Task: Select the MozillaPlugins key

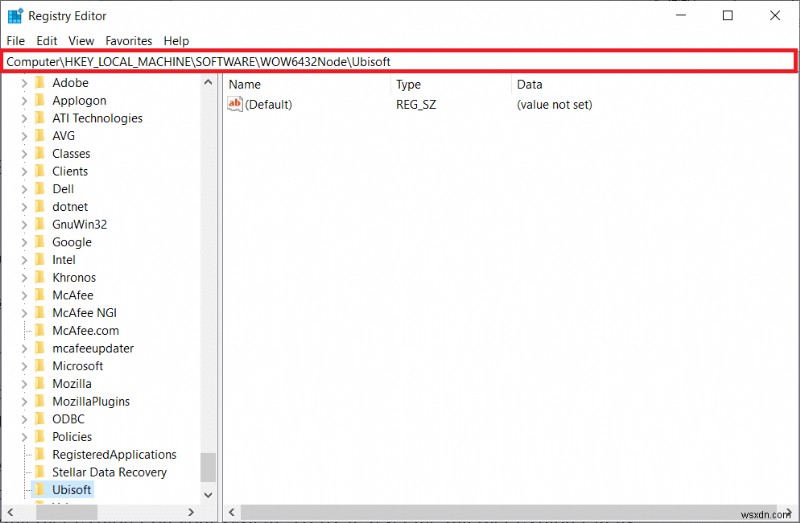Action: (91, 402)
